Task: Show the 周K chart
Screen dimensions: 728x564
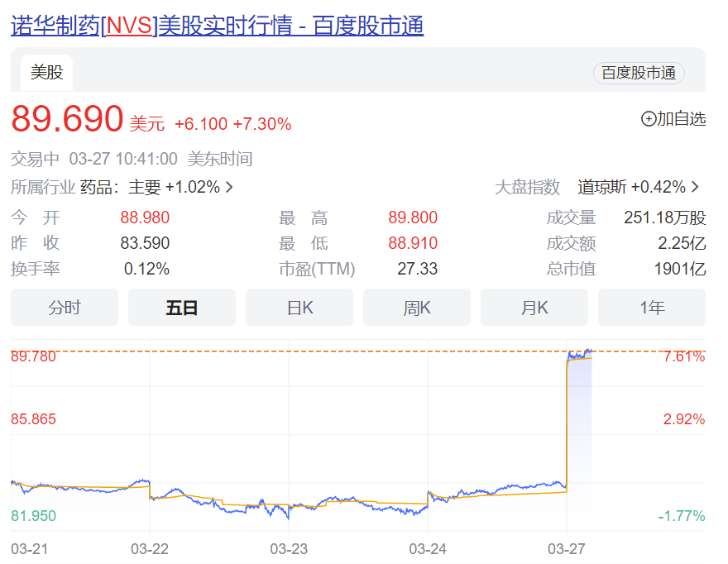Action: 417,308
